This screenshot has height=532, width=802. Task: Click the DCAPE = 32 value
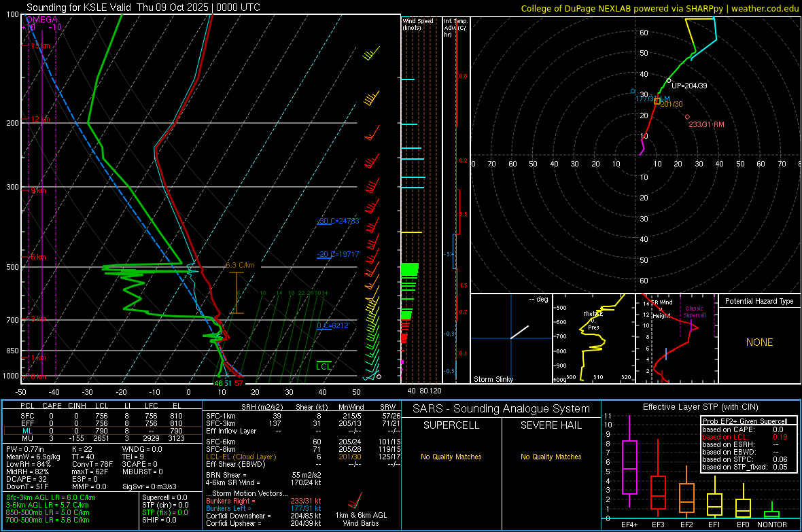tap(26, 479)
